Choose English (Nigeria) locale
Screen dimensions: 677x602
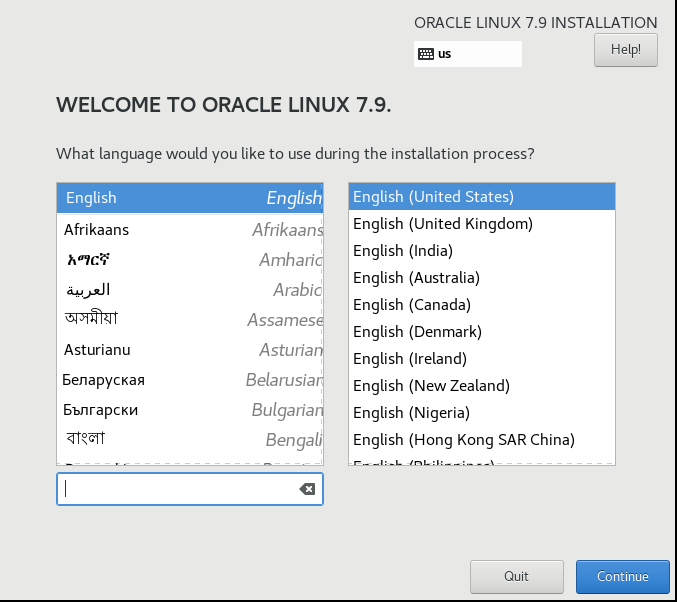482,412
